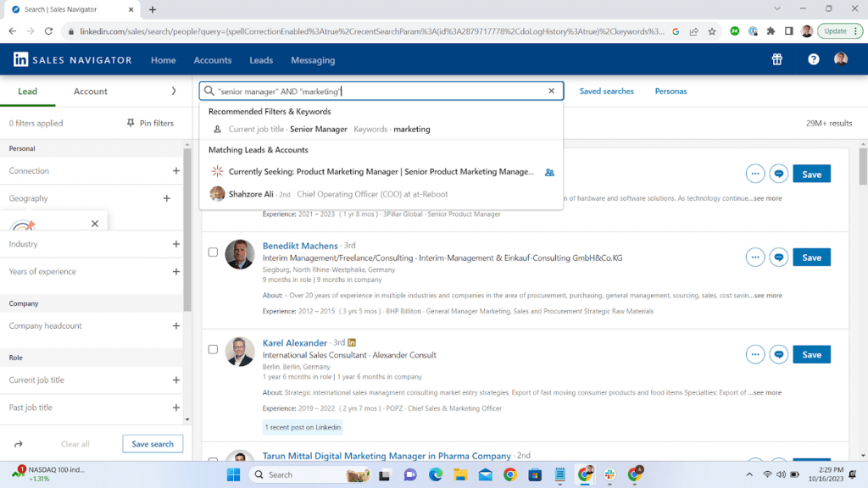
Task: Expand the Geography filter
Action: (167, 198)
